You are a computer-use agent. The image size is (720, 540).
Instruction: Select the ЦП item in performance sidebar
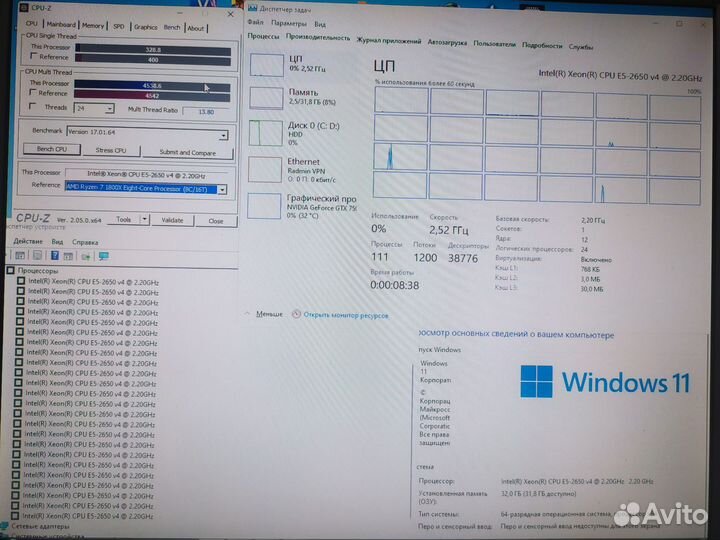pos(302,64)
